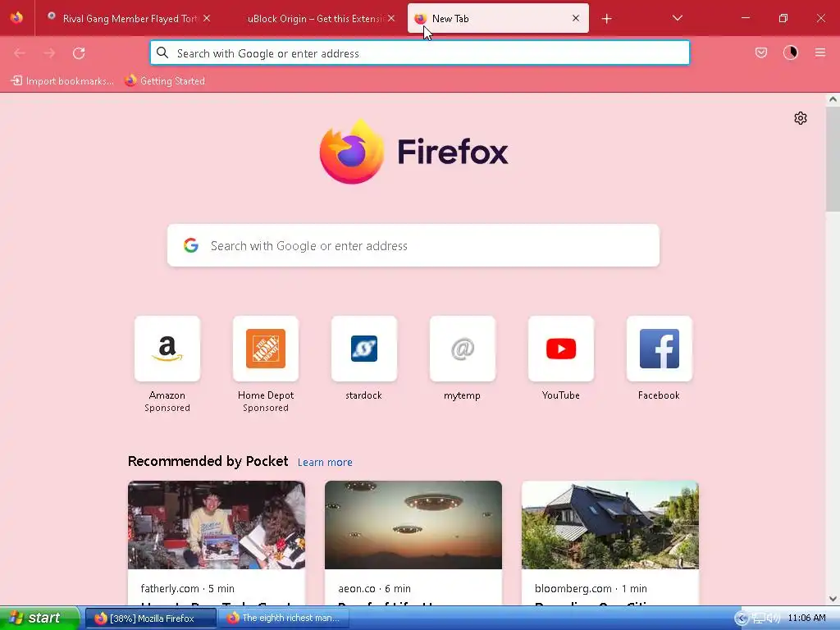Select Mozilla Firefox [38%] taskbar button
The width and height of the screenshot is (840, 630).
[x=151, y=619]
